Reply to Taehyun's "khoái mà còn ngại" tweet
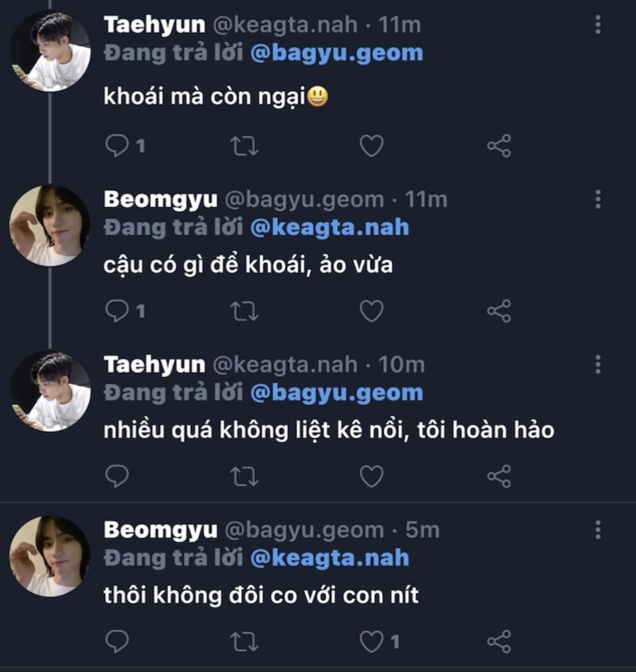The height and width of the screenshot is (672, 636). (x=117, y=146)
